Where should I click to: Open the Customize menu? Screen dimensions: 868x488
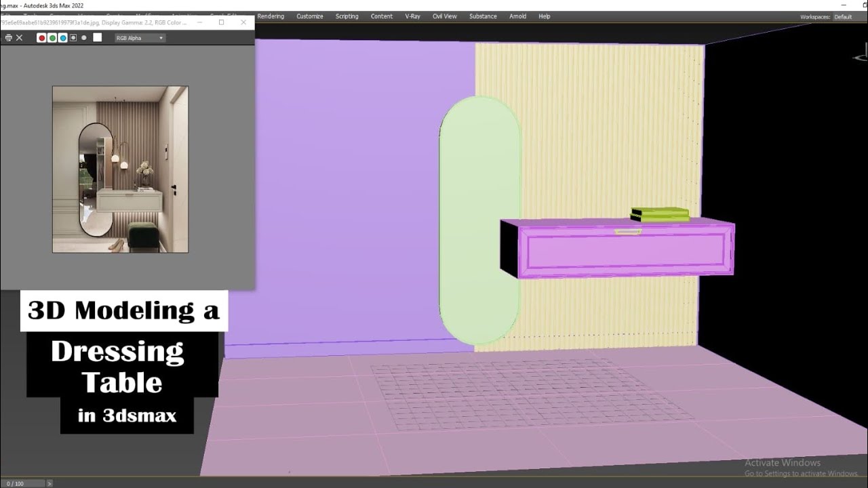pyautogui.click(x=310, y=16)
